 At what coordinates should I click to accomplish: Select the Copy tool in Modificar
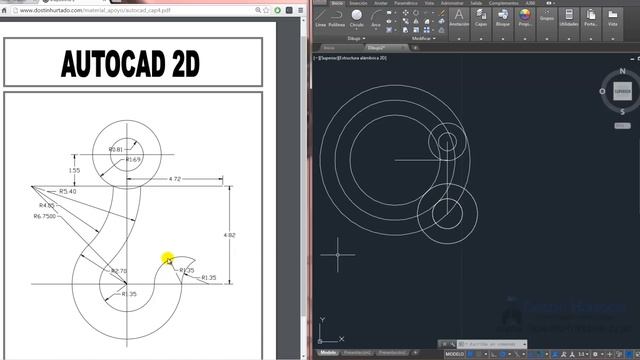pyautogui.click(x=405, y=21)
